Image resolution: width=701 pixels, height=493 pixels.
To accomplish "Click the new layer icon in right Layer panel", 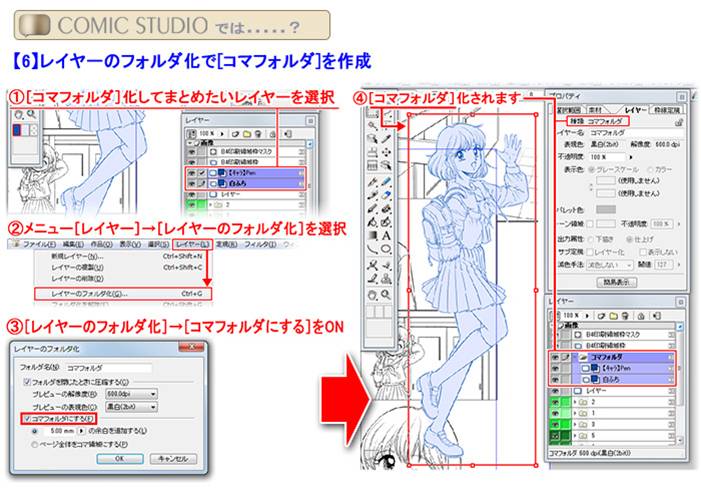I will pos(602,316).
